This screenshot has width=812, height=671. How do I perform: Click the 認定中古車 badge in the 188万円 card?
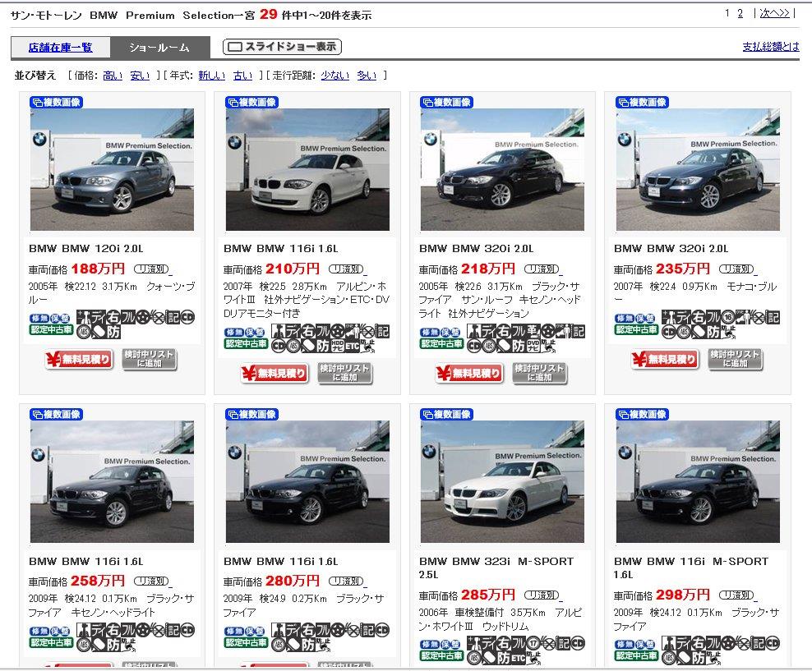click(51, 329)
